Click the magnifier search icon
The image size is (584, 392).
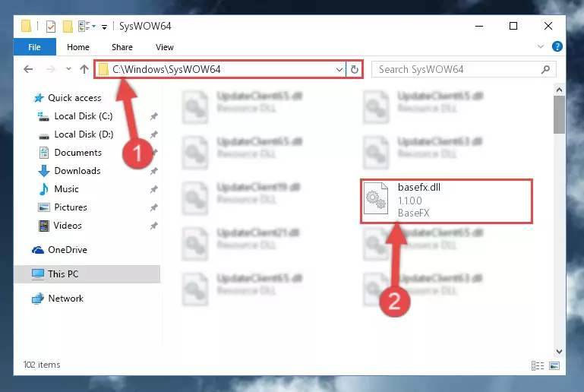tap(545, 69)
